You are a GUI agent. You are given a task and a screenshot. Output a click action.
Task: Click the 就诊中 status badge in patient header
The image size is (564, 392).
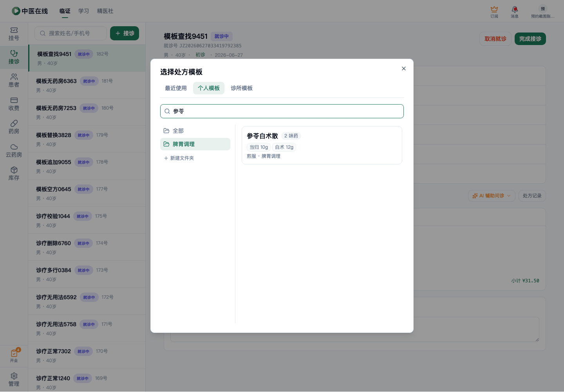point(222,36)
